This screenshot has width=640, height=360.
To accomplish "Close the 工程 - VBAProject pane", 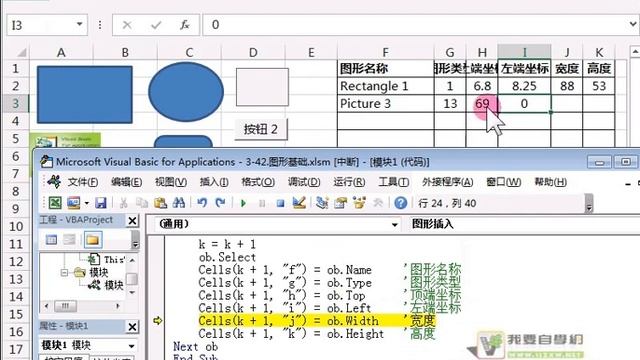I will pyautogui.click(x=132, y=221).
